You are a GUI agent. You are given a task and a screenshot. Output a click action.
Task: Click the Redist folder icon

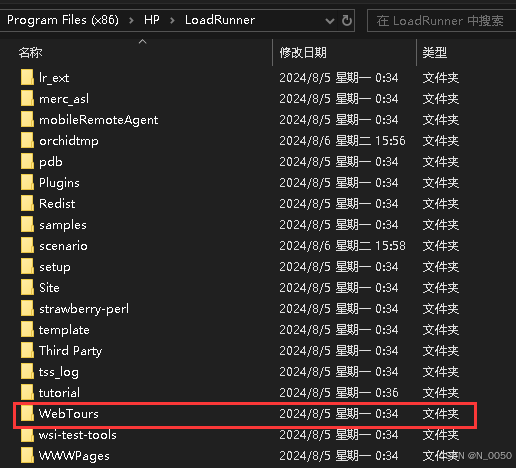point(27,203)
